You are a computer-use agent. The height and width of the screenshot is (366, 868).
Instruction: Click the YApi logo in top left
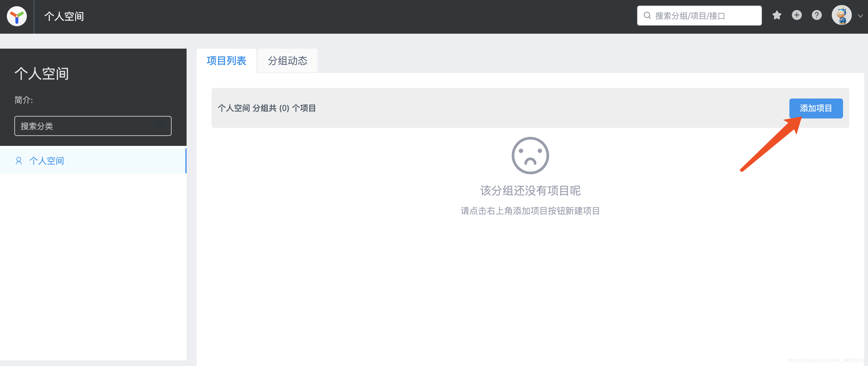(17, 16)
